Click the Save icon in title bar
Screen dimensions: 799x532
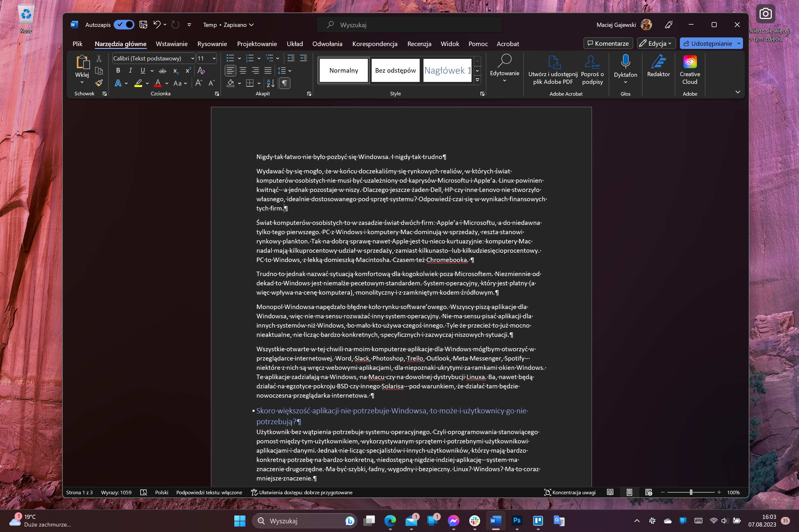pyautogui.click(x=143, y=24)
